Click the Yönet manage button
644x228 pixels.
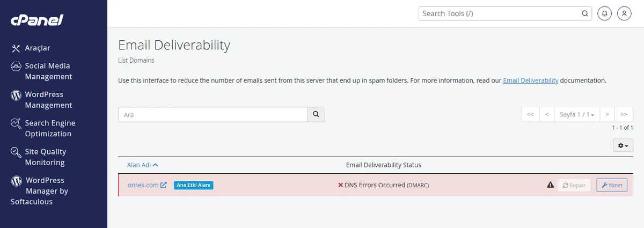(612, 185)
